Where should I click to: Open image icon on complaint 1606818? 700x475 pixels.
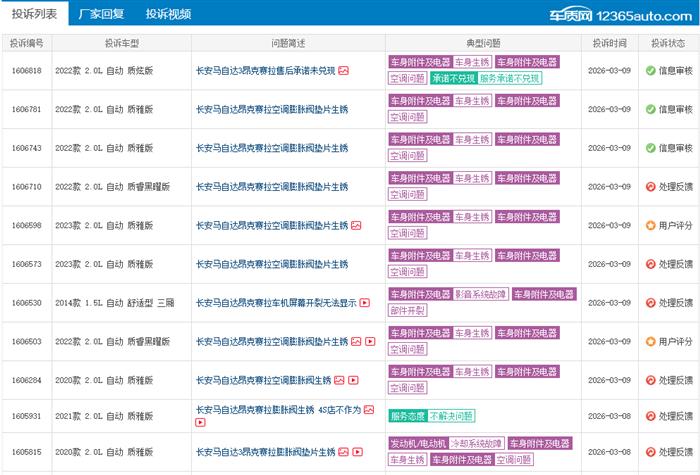coord(343,71)
